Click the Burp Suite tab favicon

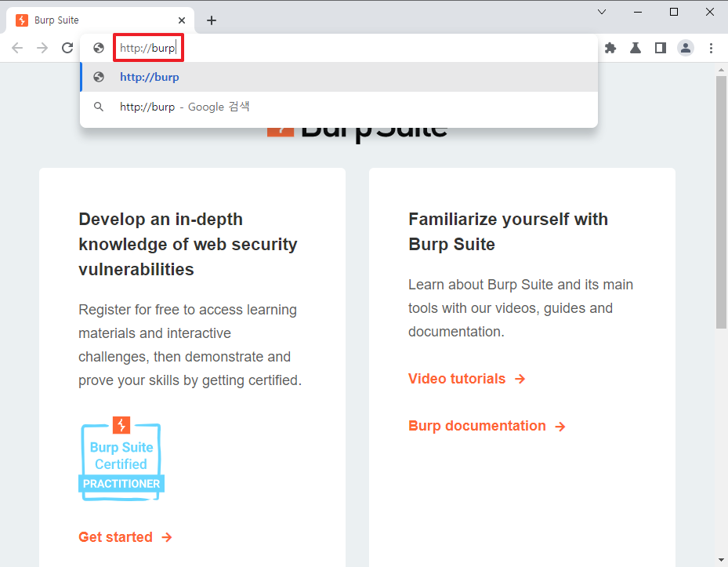point(22,20)
